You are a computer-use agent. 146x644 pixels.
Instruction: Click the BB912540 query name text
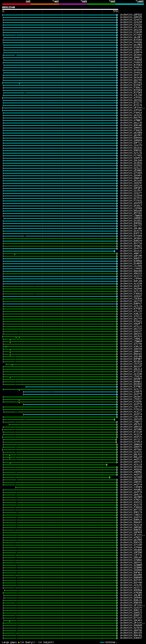pyautogui.click(x=8, y=7)
